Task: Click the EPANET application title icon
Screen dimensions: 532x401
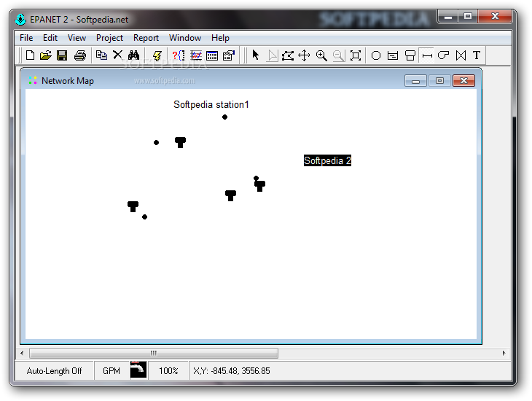Action: pos(20,20)
